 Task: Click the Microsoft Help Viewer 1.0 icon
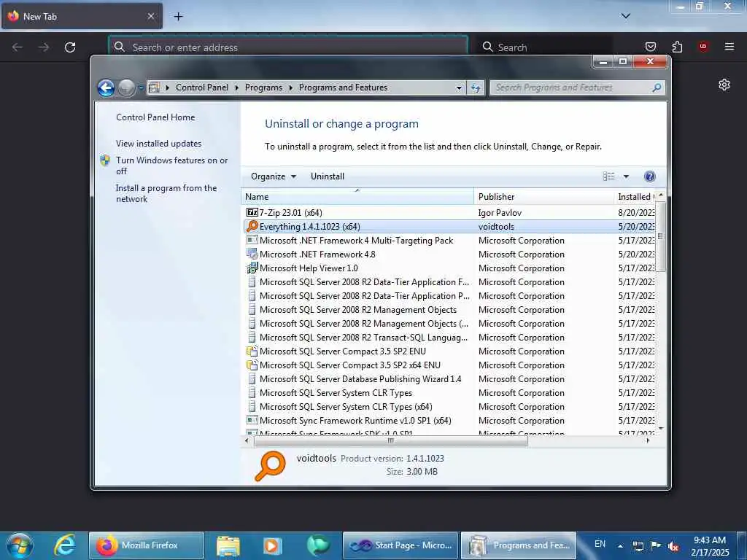tap(252, 268)
